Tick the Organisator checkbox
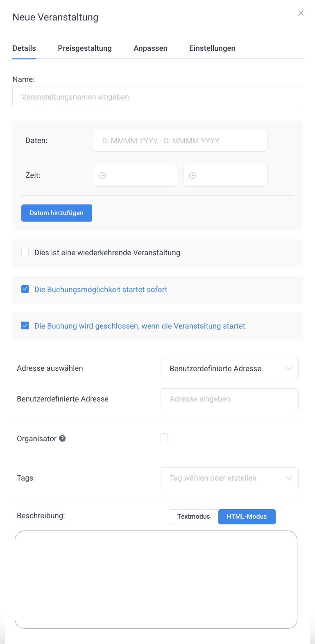This screenshot has width=315, height=644. [x=164, y=438]
